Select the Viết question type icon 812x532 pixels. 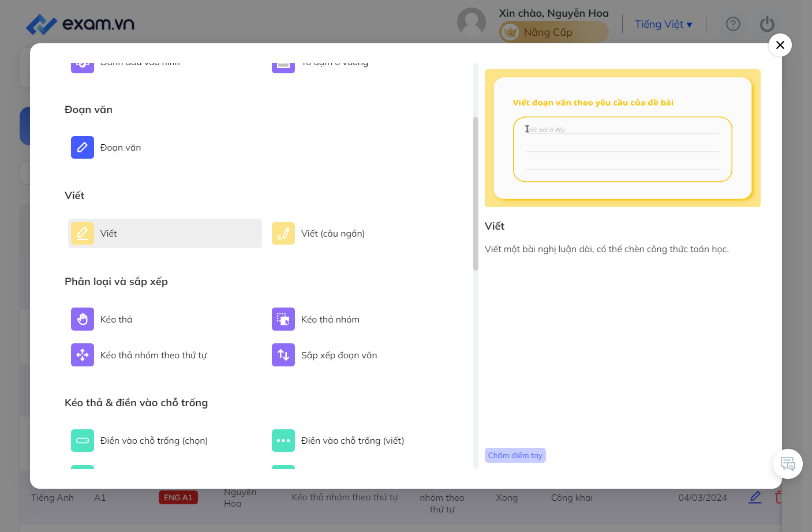pyautogui.click(x=83, y=233)
